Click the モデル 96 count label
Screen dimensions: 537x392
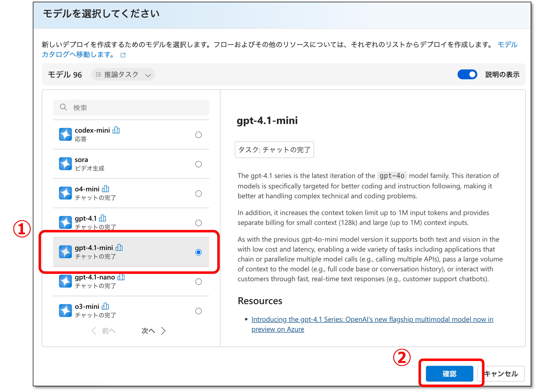65,75
